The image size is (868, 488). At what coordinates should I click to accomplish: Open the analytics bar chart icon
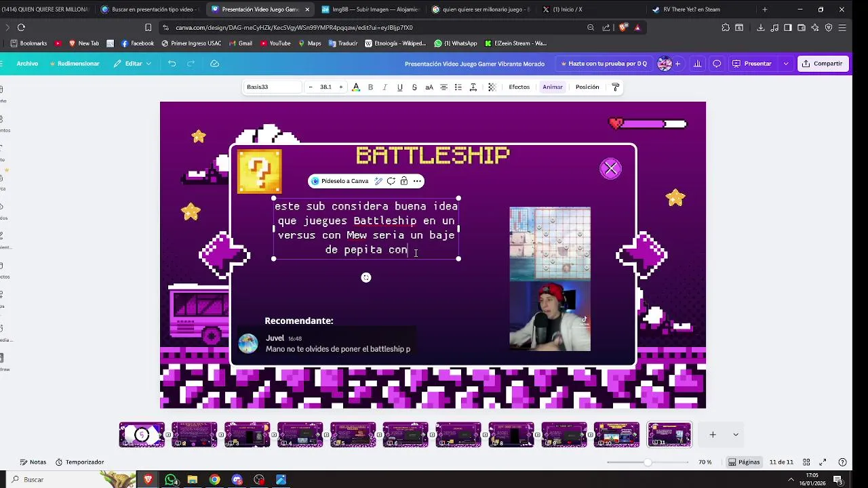[697, 64]
